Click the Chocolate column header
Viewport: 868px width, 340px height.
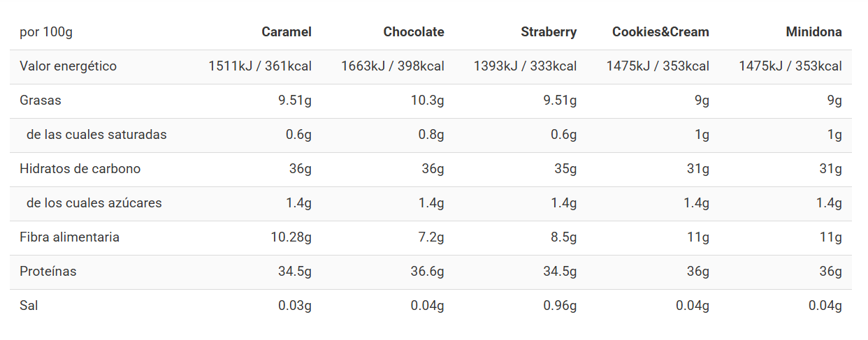(x=413, y=32)
